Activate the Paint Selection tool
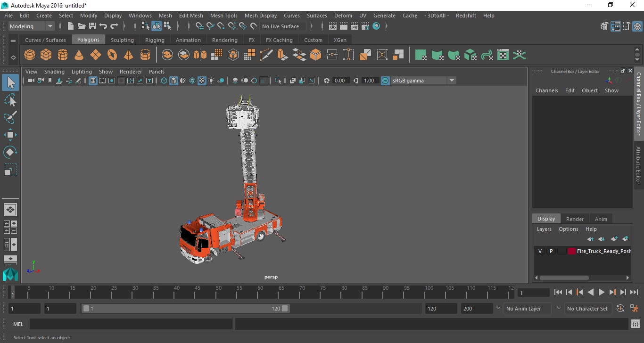 (10, 117)
